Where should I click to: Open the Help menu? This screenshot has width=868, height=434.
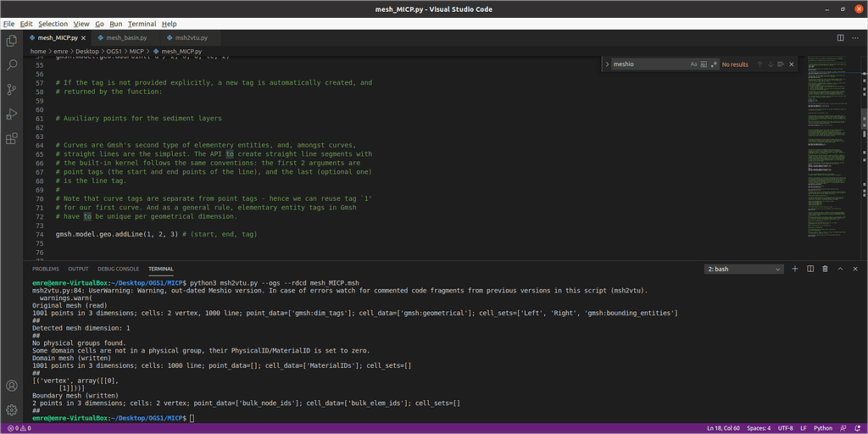click(170, 24)
